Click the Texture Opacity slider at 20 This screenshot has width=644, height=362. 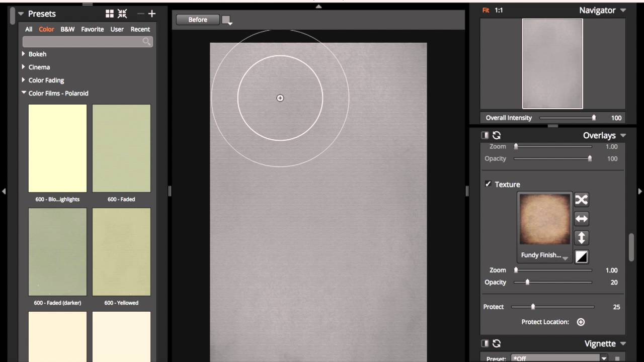553,282
